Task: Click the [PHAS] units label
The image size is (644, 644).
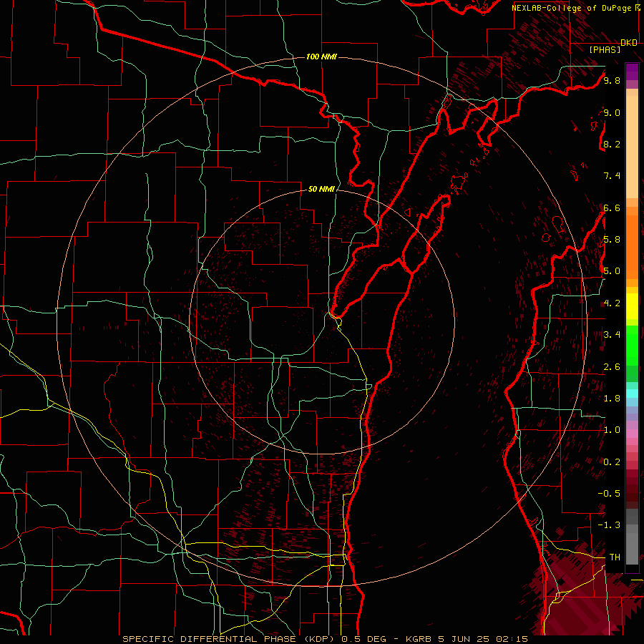Action: click(605, 49)
